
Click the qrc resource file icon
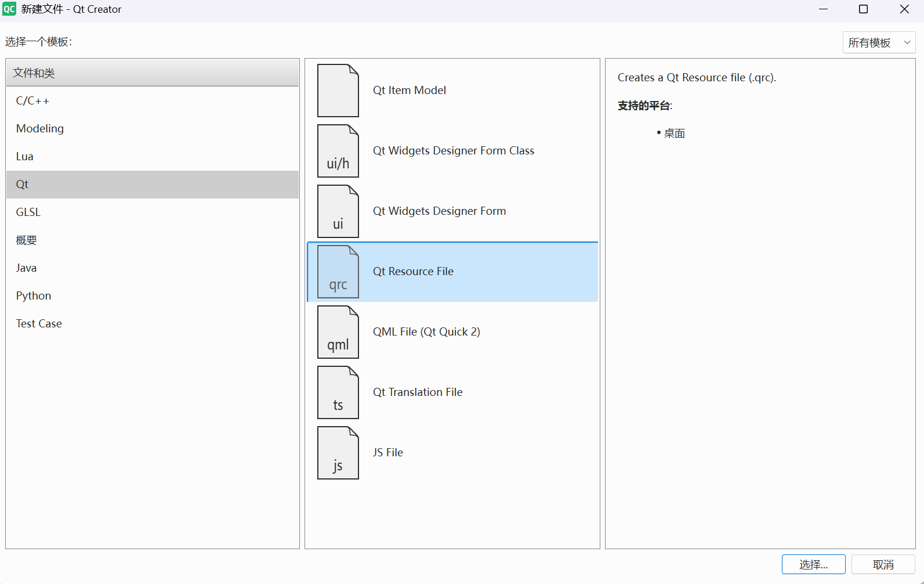coord(338,272)
